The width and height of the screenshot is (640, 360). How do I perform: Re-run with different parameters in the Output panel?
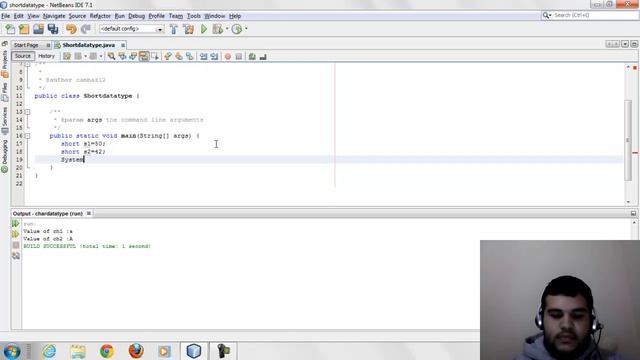click(x=16, y=234)
